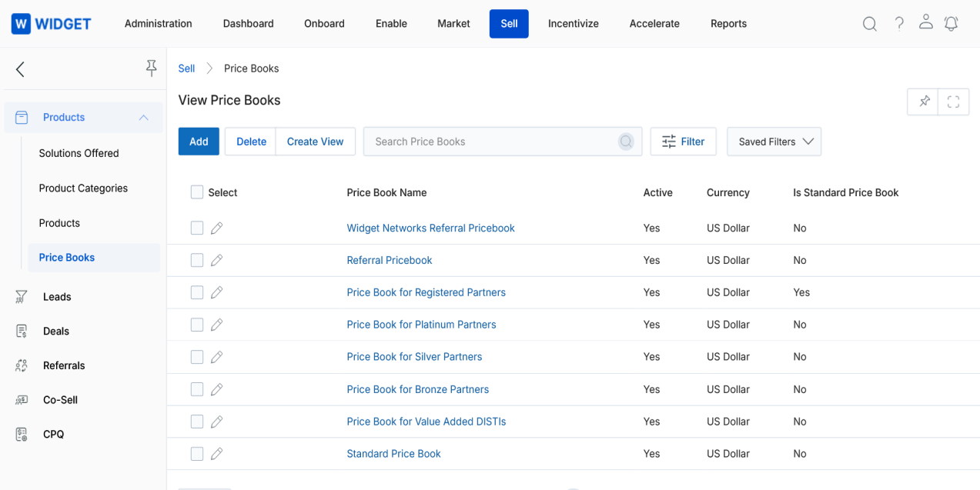Check Widget Networks Referral Pricebook row
Image resolution: width=980 pixels, height=490 pixels.
point(197,228)
